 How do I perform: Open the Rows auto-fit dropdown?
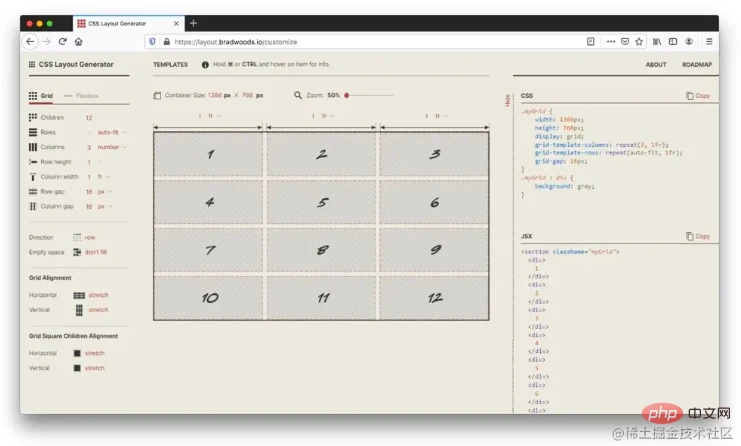tap(112, 132)
